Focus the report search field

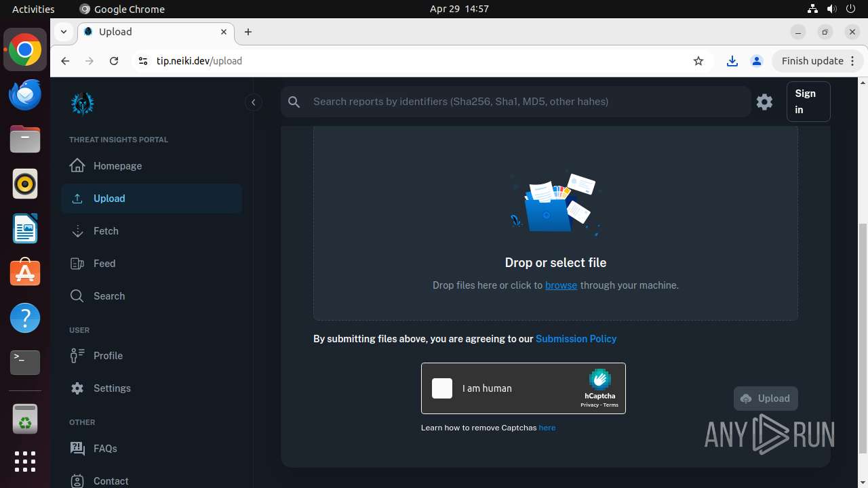click(528, 102)
